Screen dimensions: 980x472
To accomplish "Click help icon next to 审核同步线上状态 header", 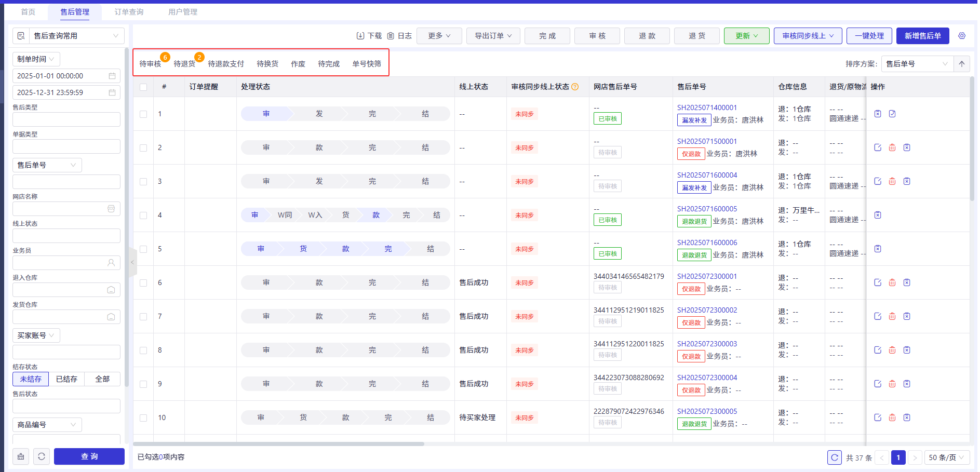I will 575,87.
